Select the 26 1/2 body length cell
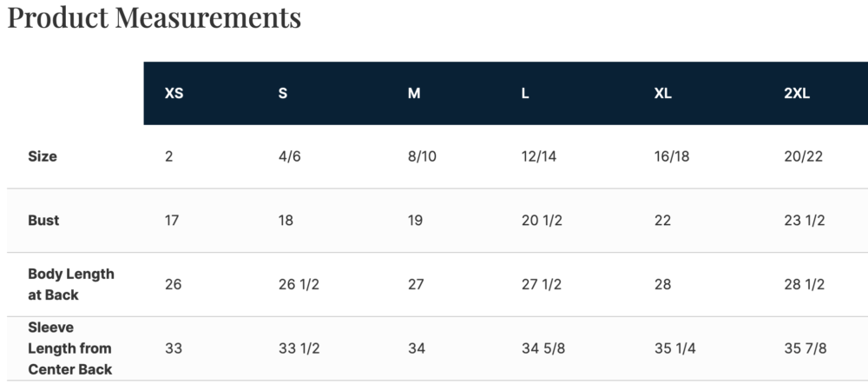Image resolution: width=868 pixels, height=391 pixels. (299, 285)
